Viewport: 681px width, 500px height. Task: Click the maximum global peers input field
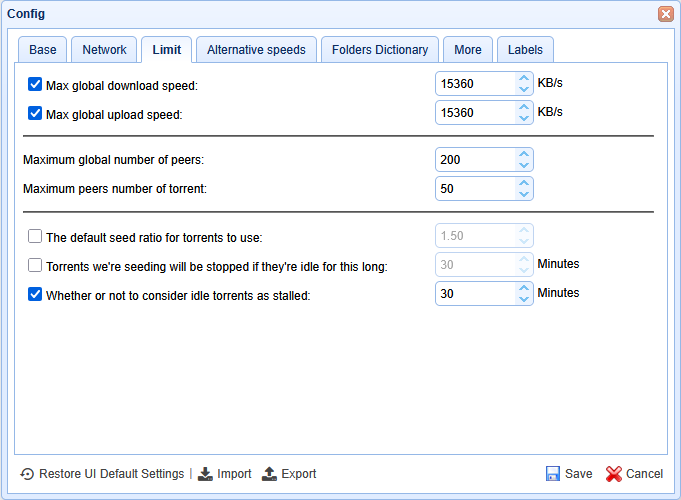(x=474, y=160)
